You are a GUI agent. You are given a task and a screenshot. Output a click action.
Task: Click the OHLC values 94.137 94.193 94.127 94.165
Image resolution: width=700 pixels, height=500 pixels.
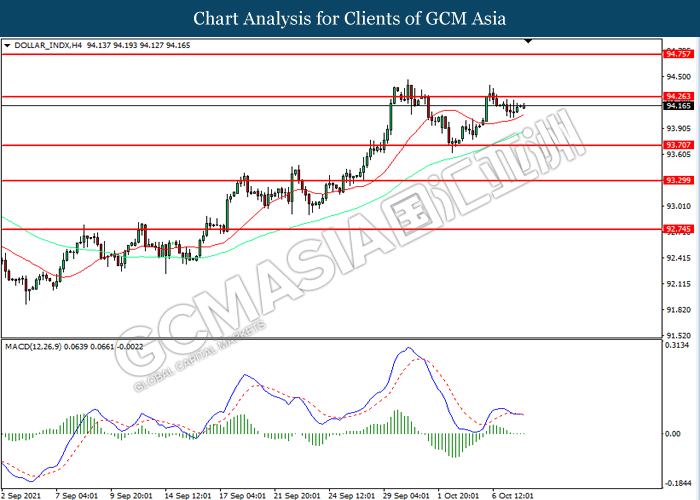[x=138, y=46]
